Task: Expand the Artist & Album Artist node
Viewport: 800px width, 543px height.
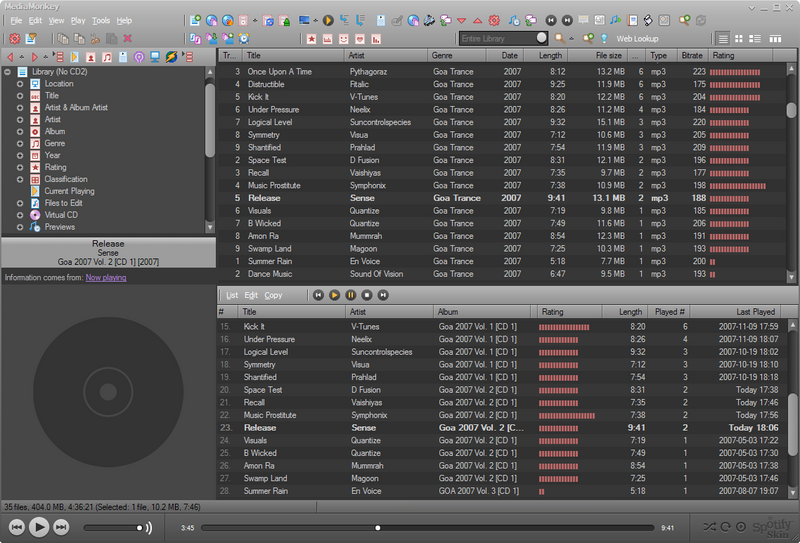Action: tap(19, 108)
